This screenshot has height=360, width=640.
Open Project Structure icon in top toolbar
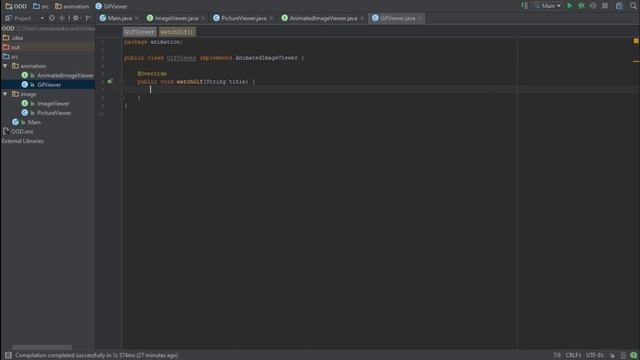(x=620, y=6)
